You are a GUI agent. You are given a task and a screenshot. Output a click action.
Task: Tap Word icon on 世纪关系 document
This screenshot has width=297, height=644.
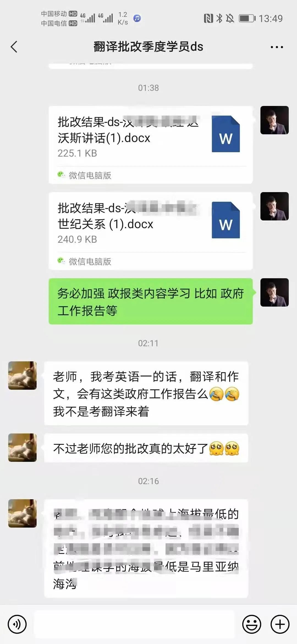tap(226, 220)
